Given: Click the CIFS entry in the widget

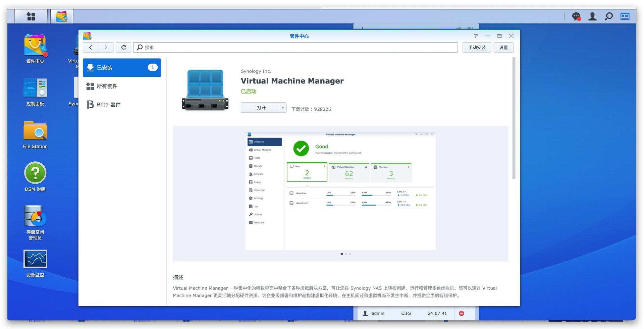Looking at the screenshot, I should pyautogui.click(x=406, y=313).
